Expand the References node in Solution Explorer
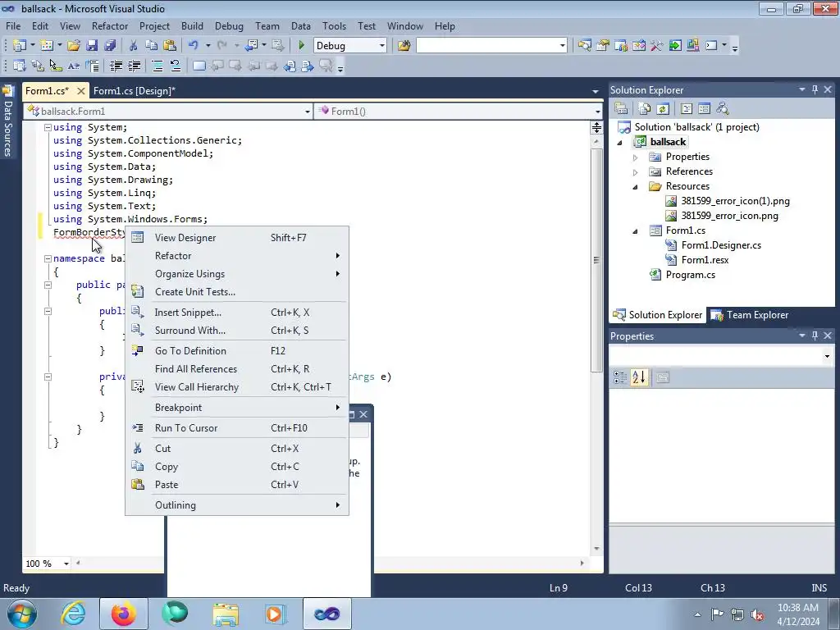The width and height of the screenshot is (840, 630). (636, 172)
